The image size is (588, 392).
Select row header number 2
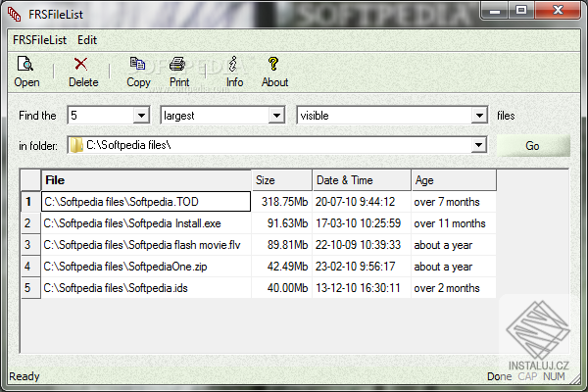tap(30, 223)
